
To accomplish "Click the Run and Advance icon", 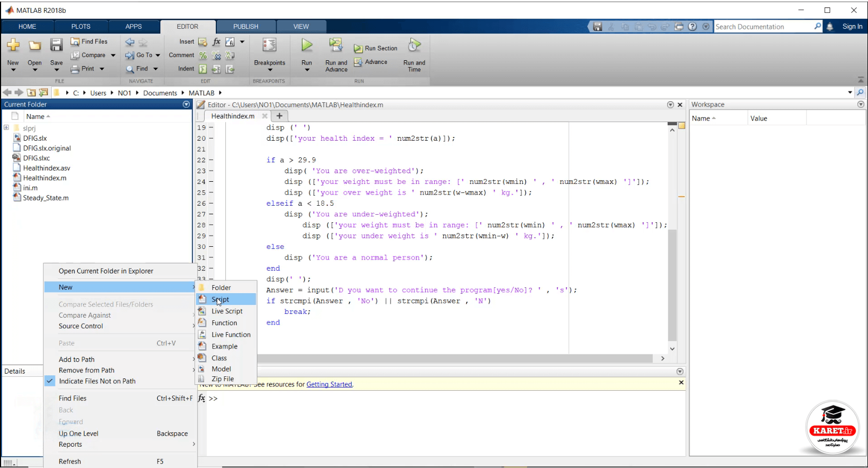I will click(336, 45).
